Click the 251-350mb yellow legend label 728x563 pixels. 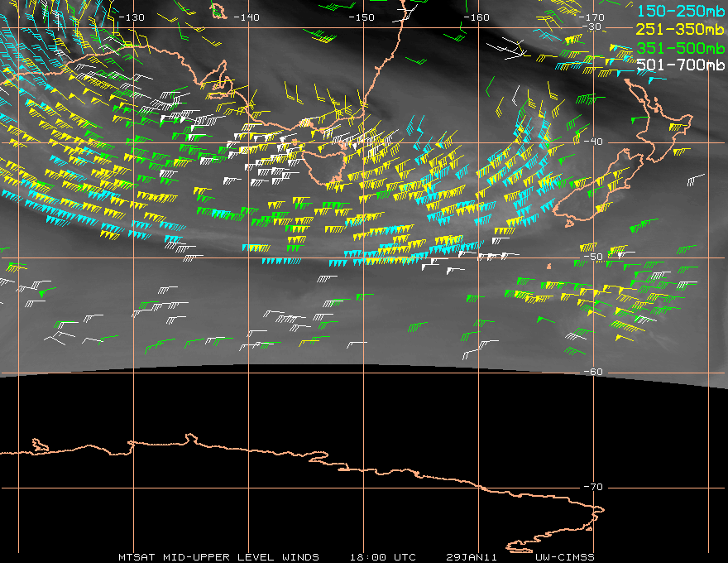(680, 29)
